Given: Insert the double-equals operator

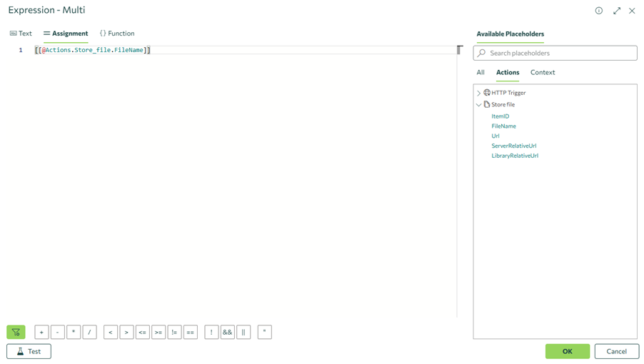Looking at the screenshot, I should tap(191, 332).
